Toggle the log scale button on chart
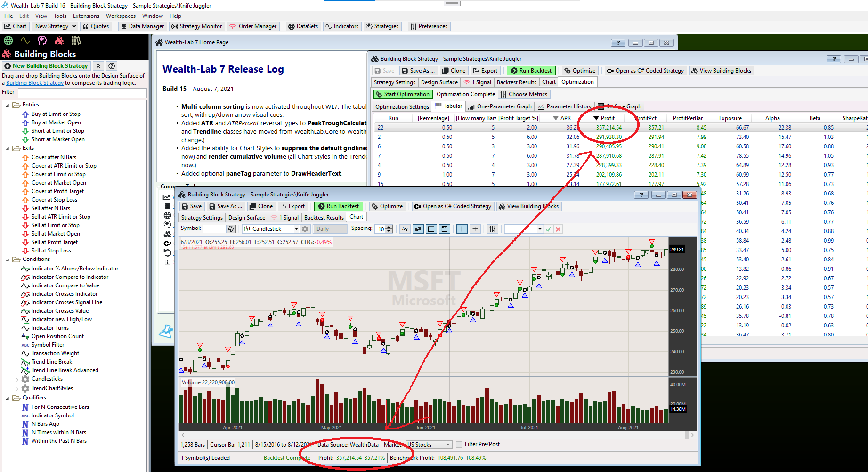The image size is (868, 472). point(405,229)
